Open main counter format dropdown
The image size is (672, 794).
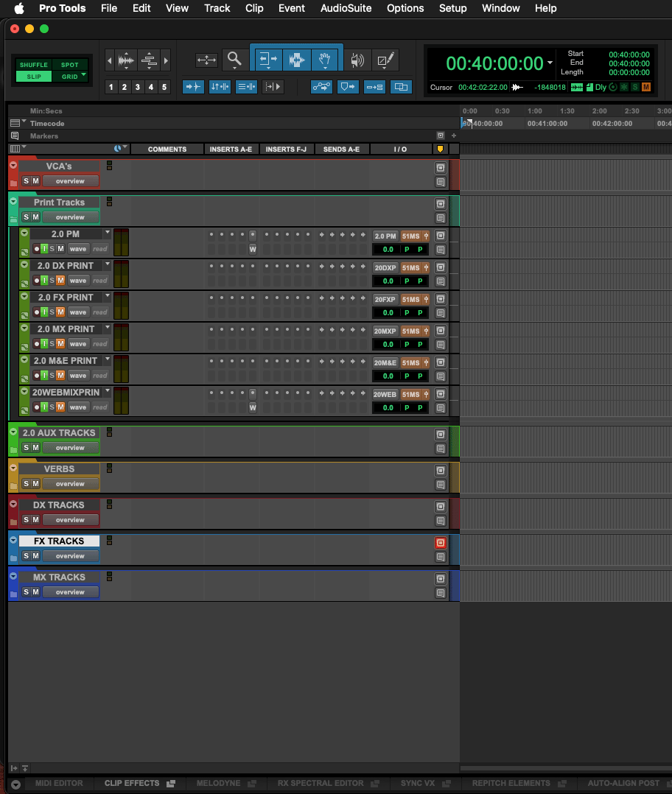click(x=550, y=63)
